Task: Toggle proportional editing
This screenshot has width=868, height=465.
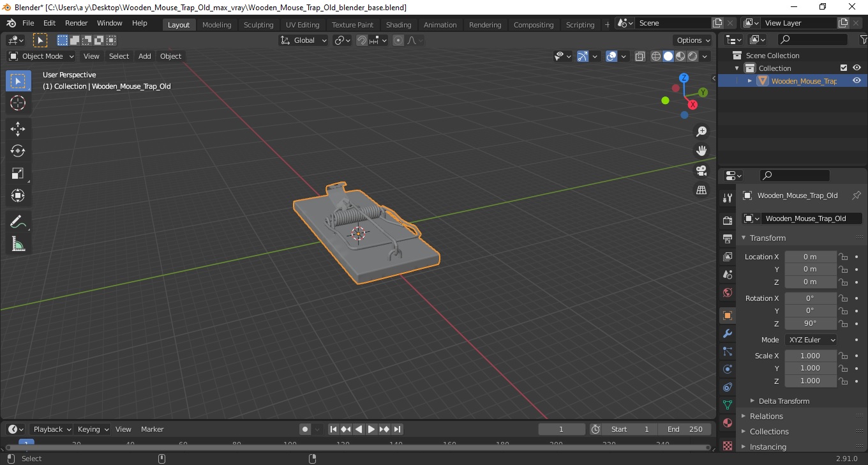Action: [398, 40]
